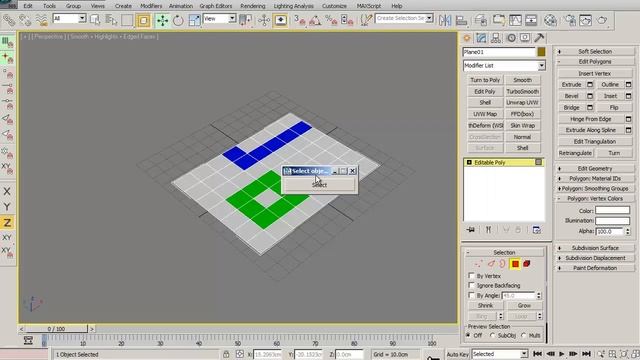This screenshot has height=360, width=640.
Task: Open the Modifiers menu
Action: point(151,6)
